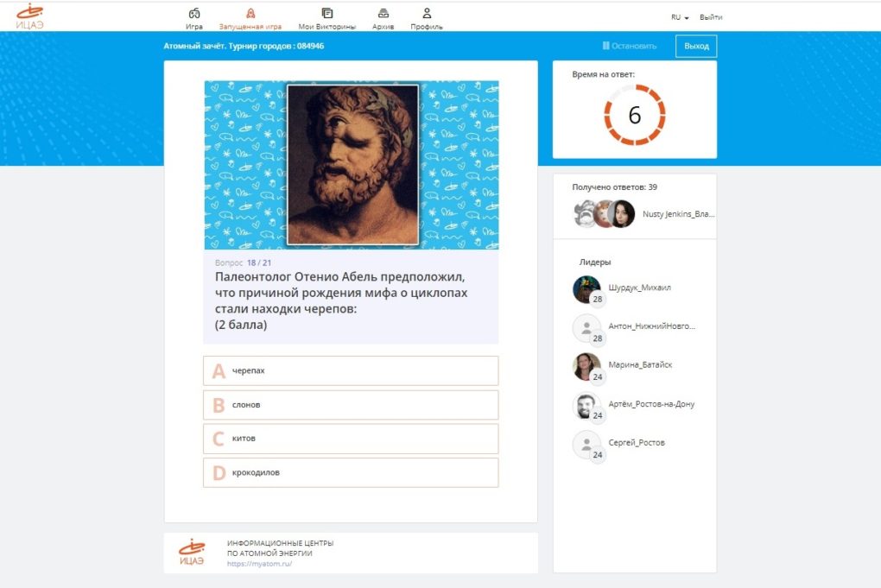Click the Профиль menu label

(427, 27)
